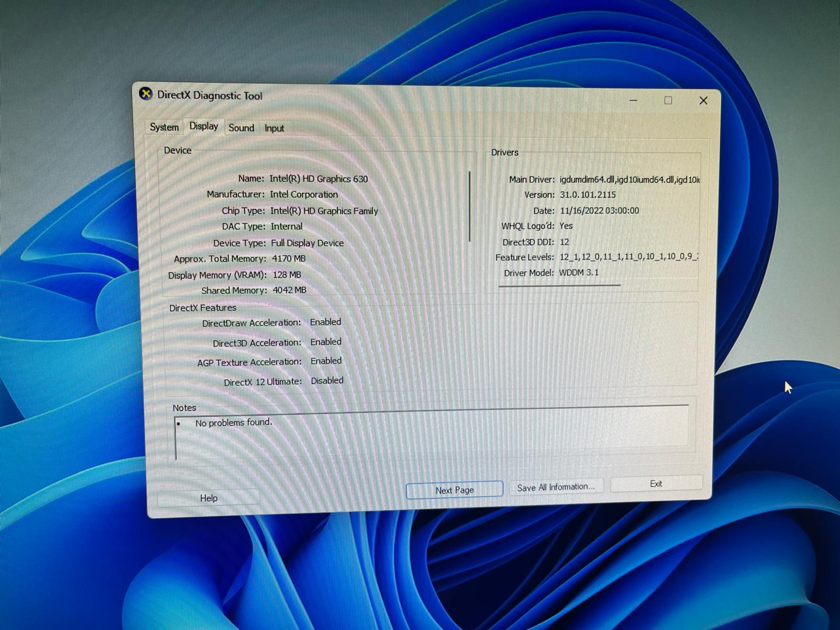Select the 'Intel(R) HD Graphics 630' name value
Image resolution: width=840 pixels, height=630 pixels.
[319, 178]
